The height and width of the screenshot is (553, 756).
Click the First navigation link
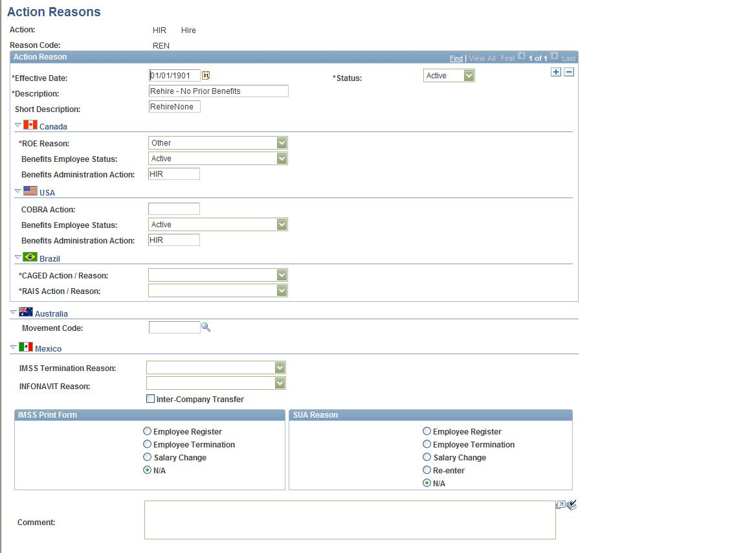click(507, 58)
